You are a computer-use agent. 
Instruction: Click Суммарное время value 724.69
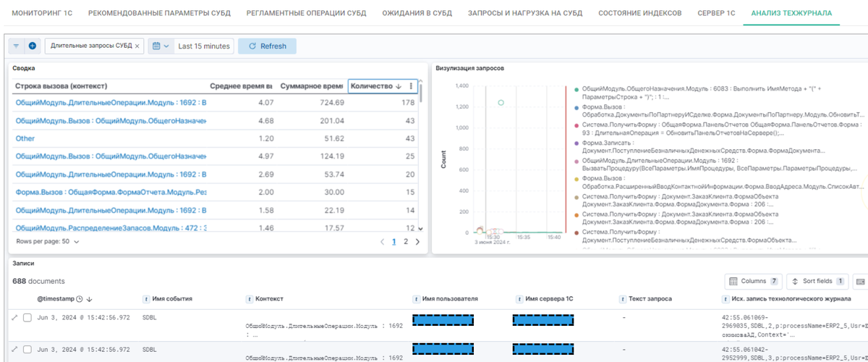tap(332, 103)
